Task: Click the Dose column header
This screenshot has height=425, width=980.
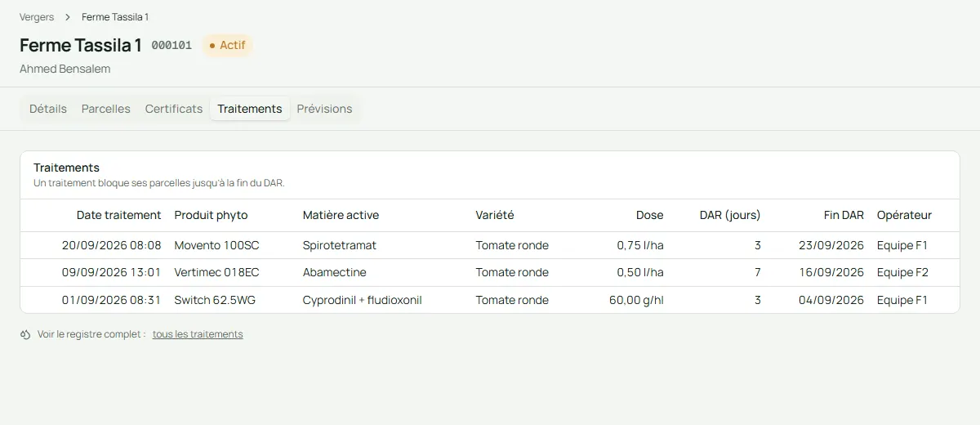Action: coord(650,215)
